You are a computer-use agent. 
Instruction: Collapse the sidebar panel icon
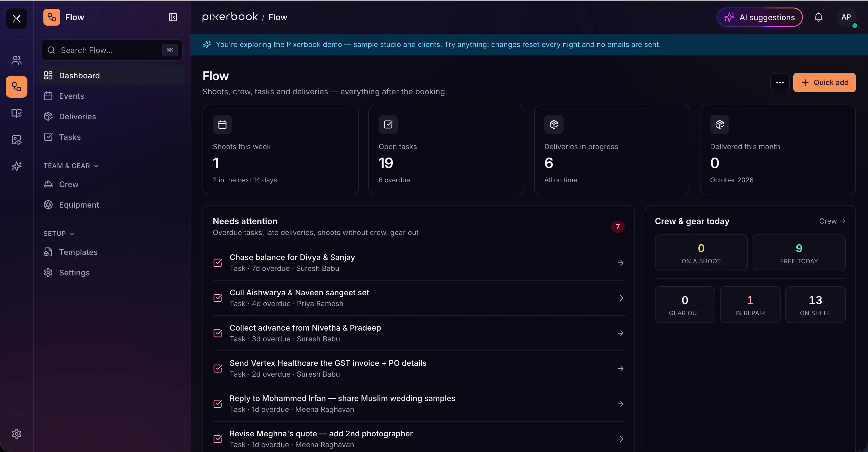point(173,17)
